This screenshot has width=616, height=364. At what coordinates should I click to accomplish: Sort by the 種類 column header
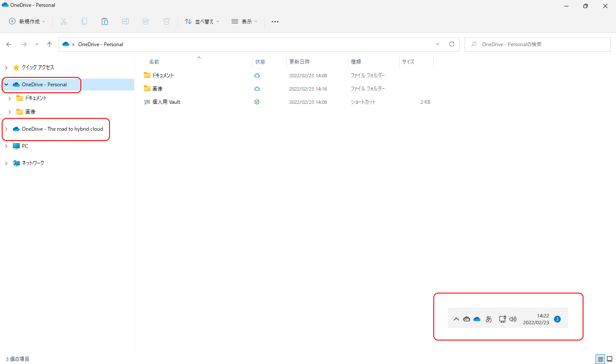tap(356, 62)
